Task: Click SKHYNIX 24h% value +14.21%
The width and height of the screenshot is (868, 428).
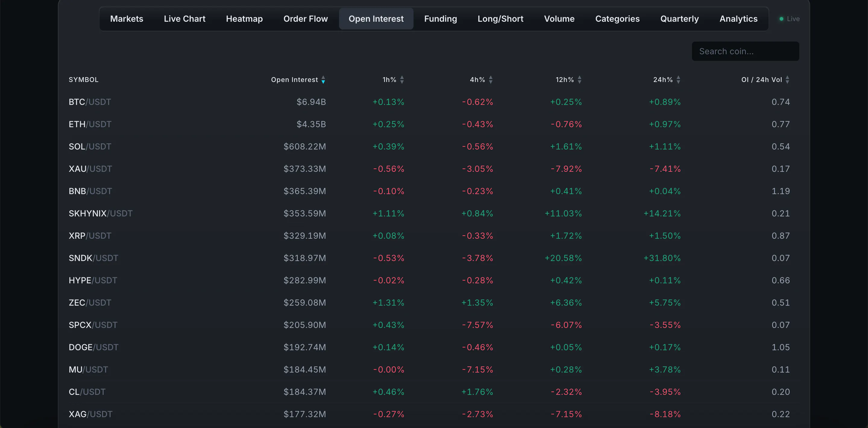Action: [662, 213]
